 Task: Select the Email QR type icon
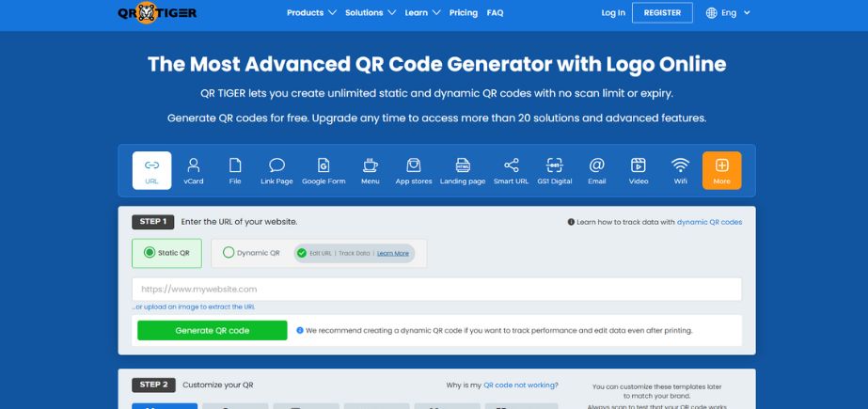click(x=597, y=170)
